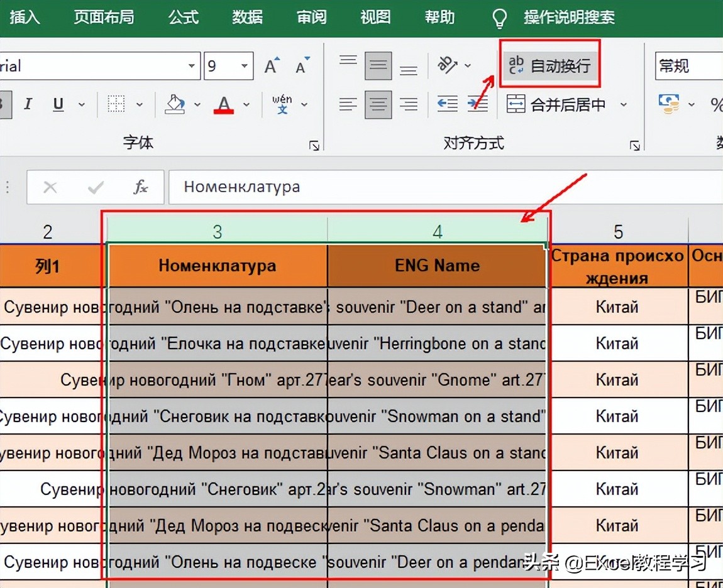The image size is (723, 588).
Task: Open the font name dropdown
Action: [191, 66]
